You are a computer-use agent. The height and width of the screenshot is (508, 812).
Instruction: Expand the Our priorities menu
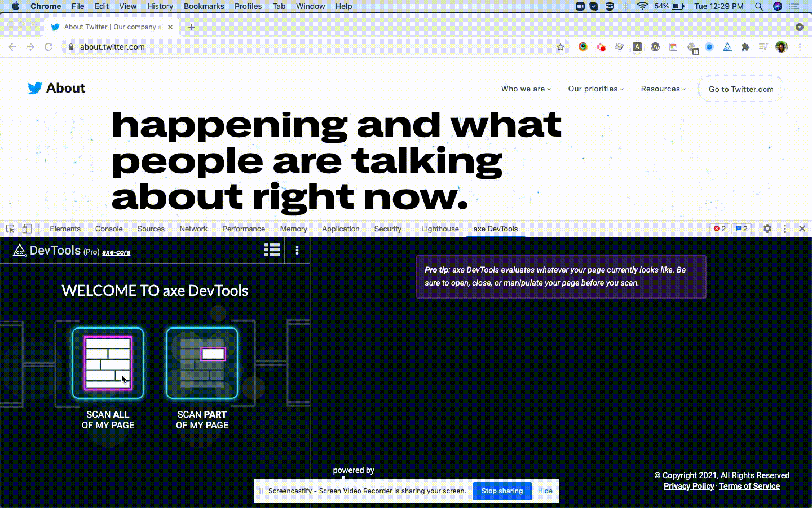click(x=595, y=89)
